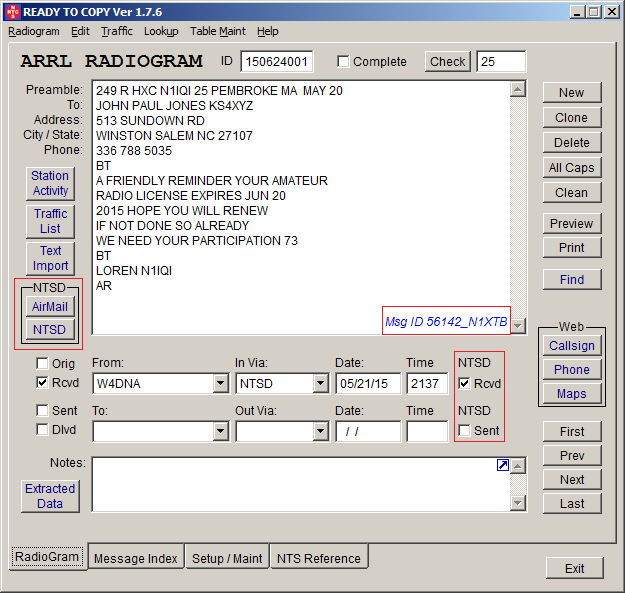Preview the radiogram
This screenshot has height=593, width=625.
(572, 224)
